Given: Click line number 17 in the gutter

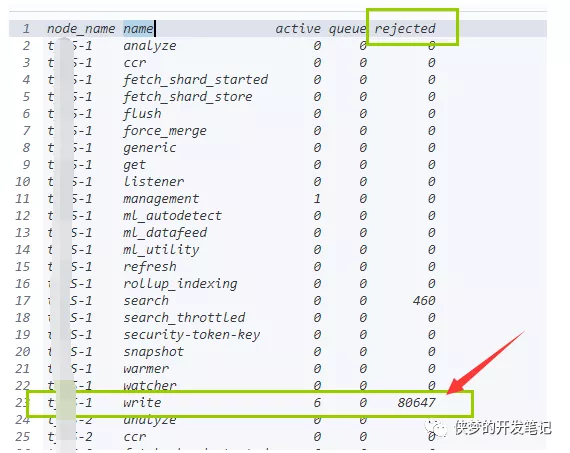Looking at the screenshot, I should [x=23, y=301].
